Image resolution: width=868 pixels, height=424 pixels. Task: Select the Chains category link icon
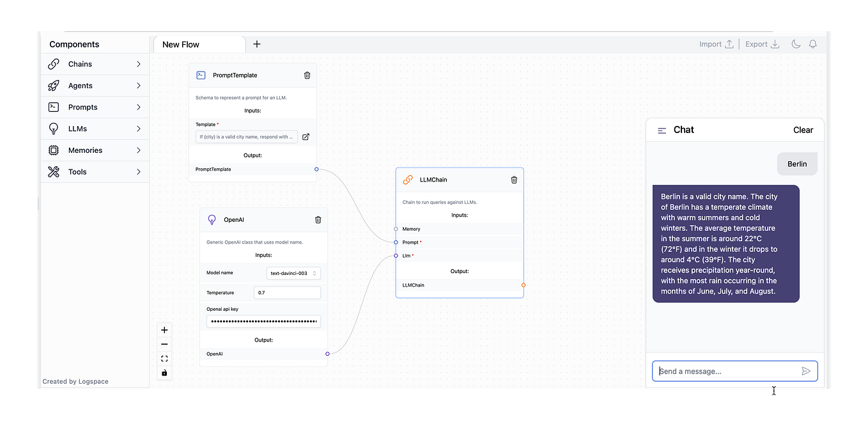(53, 64)
